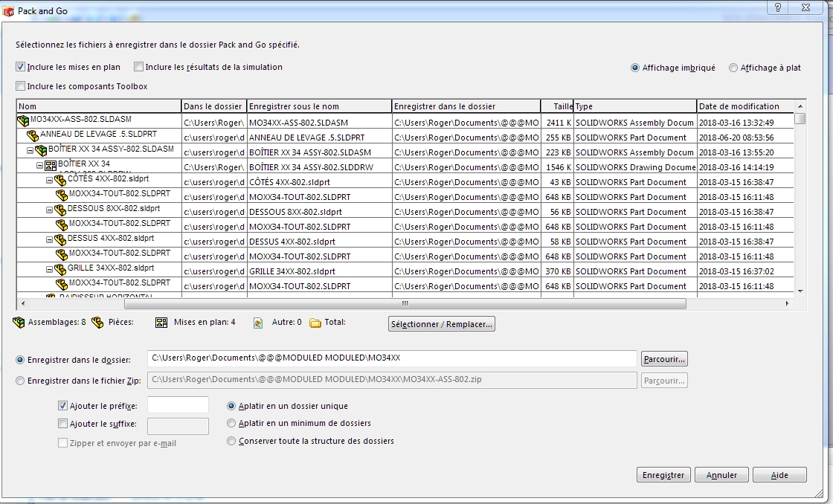Click the part icon of GRILLE 34XX-802.sldprt

[x=60, y=270]
